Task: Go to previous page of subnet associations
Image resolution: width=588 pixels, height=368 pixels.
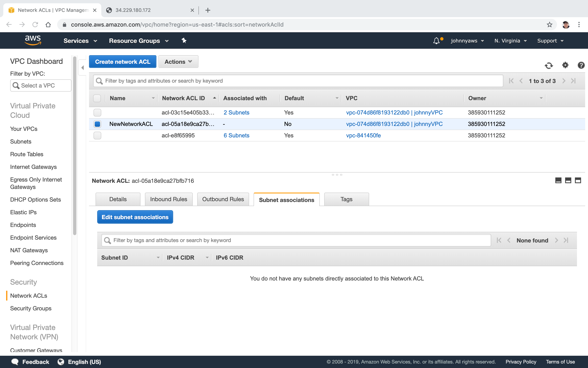Action: 509,240
